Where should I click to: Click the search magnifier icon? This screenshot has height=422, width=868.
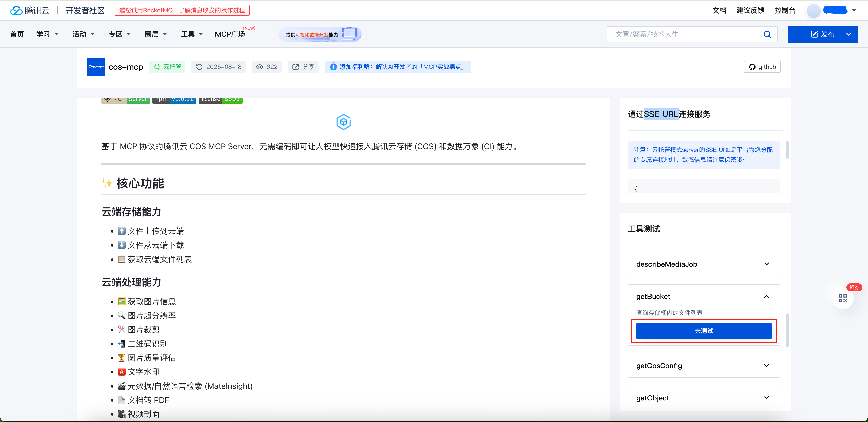[767, 34]
